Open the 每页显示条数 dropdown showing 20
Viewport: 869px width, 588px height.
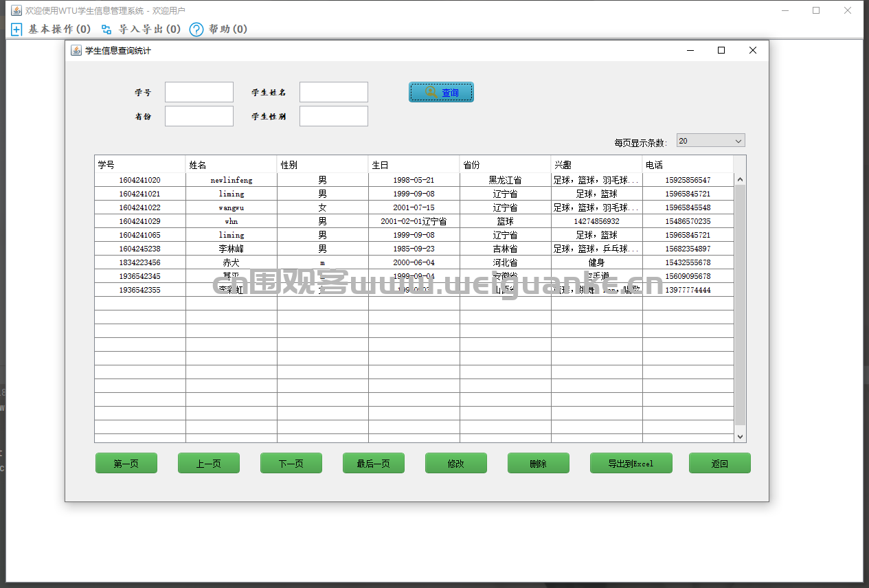click(711, 141)
